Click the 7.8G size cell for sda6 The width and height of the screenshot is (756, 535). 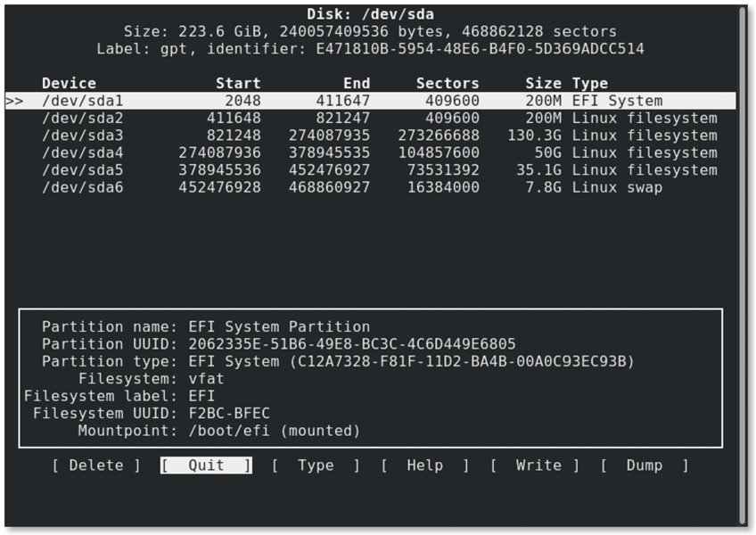pyautogui.click(x=544, y=187)
